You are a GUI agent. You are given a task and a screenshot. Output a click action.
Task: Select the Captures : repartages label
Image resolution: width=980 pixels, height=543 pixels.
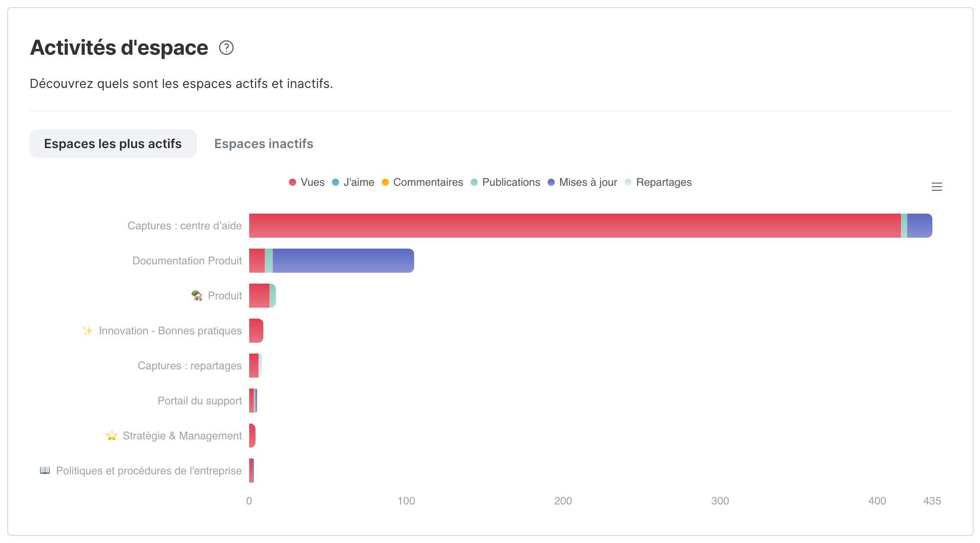[190, 366]
